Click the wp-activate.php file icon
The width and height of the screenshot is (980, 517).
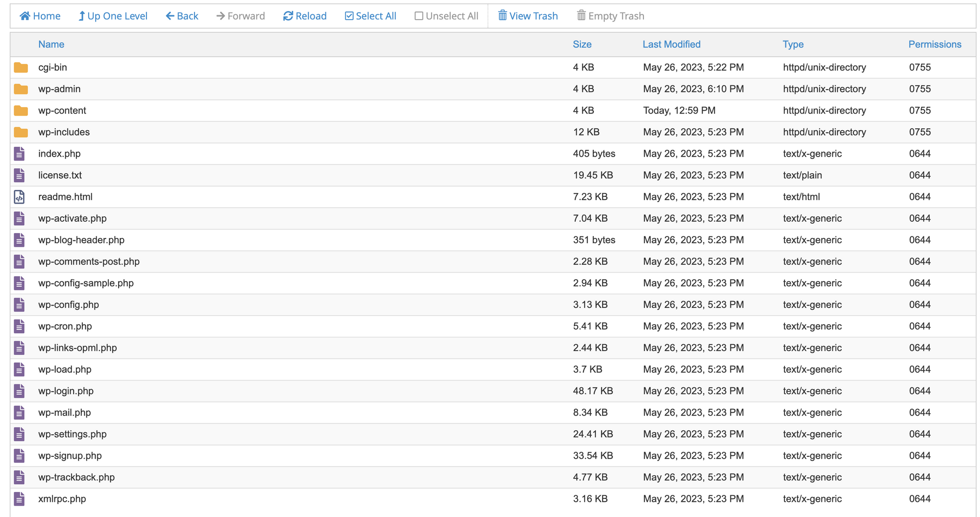coord(19,218)
